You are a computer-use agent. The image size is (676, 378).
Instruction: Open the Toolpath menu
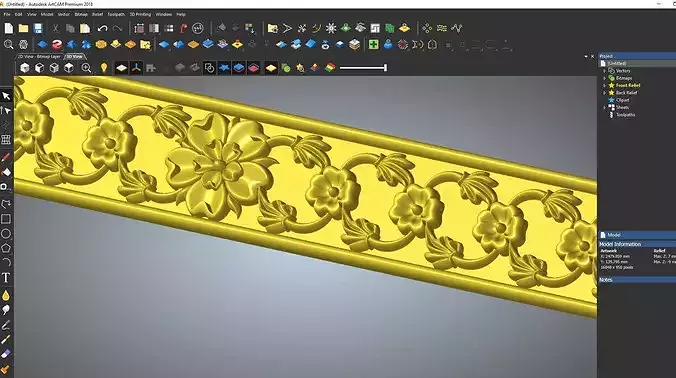116,14
